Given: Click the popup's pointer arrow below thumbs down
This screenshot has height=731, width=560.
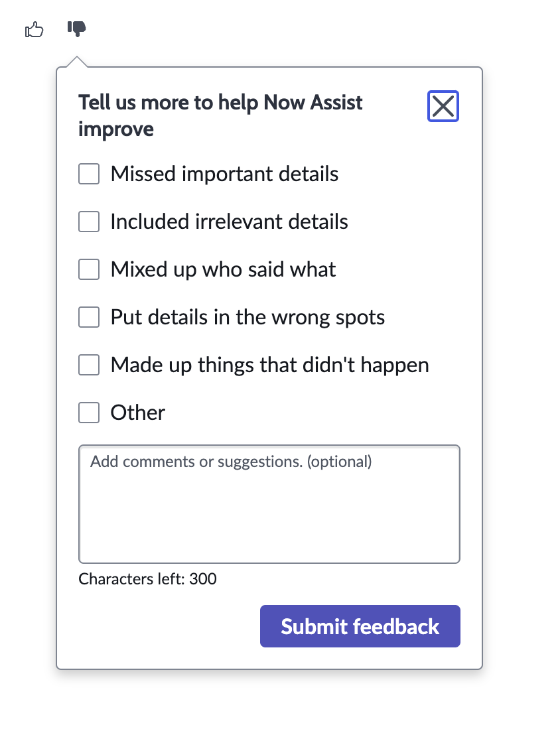Looking at the screenshot, I should (77, 62).
